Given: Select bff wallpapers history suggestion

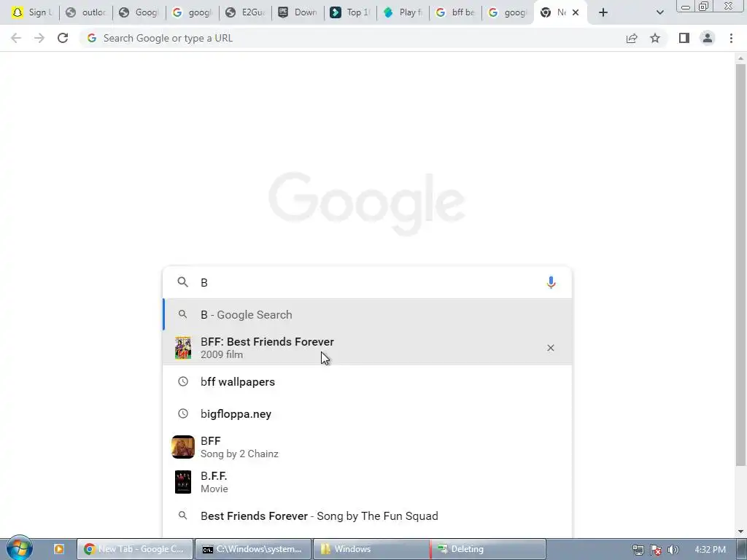Looking at the screenshot, I should click(x=367, y=381).
